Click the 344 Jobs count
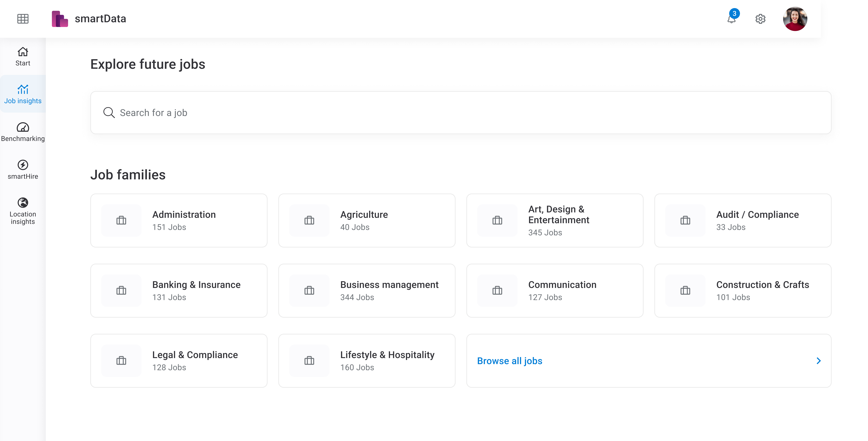Viewport: 868px width, 441px height. 357,297
